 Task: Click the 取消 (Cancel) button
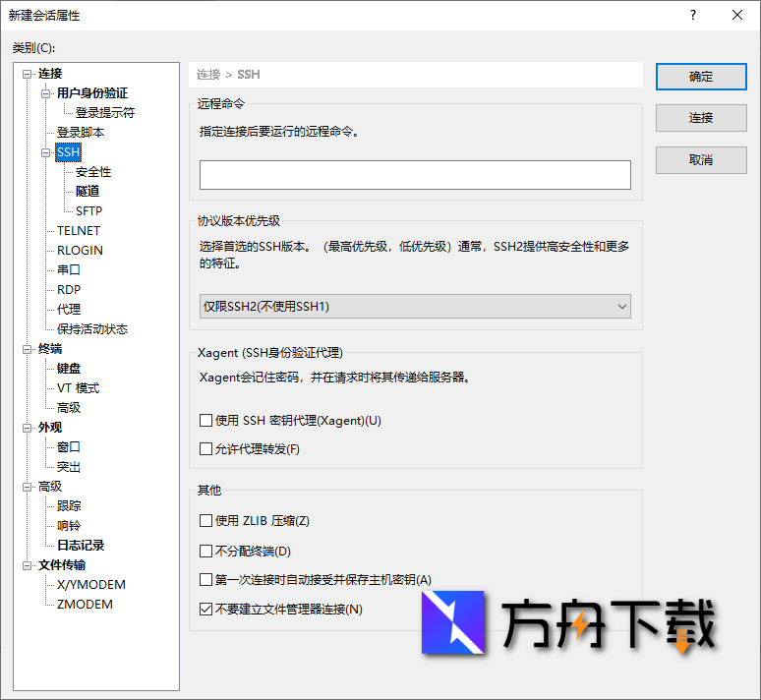701,160
